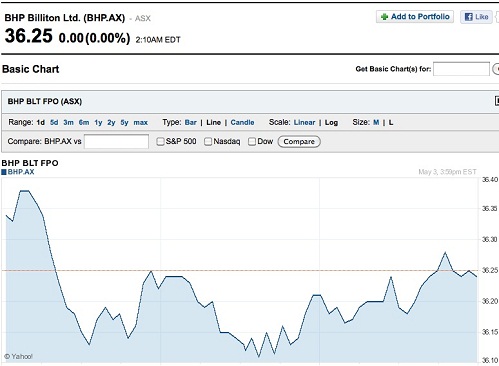Screen dimensions: 499x366
Task: Switch the range to 3m
Action: click(x=68, y=123)
